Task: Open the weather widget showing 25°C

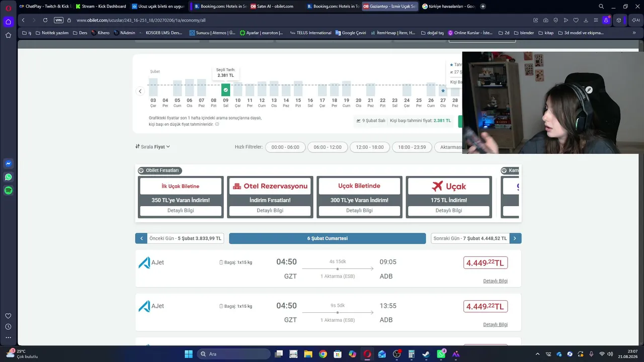Action: coord(23,354)
